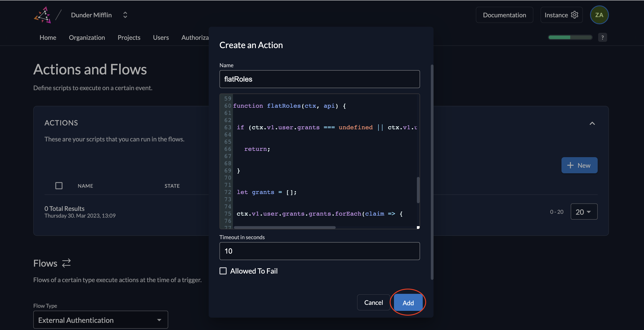This screenshot has width=644, height=330.
Task: Click the Instance gear icon
Action: (575, 15)
